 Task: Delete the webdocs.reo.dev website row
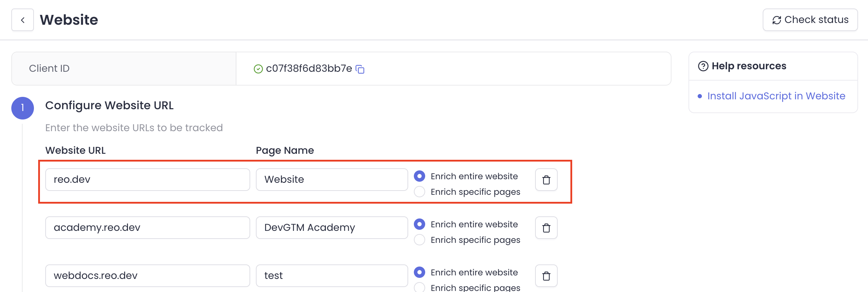tap(546, 276)
